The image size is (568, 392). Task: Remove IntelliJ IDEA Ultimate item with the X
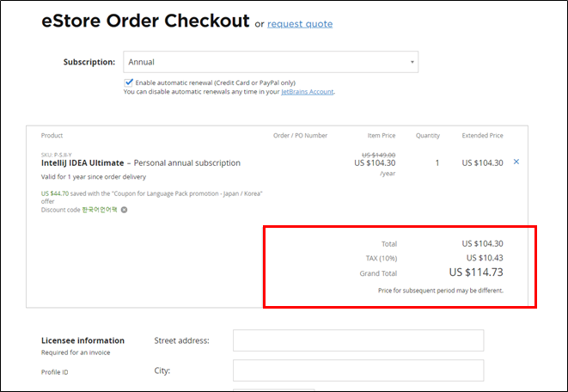click(x=516, y=162)
